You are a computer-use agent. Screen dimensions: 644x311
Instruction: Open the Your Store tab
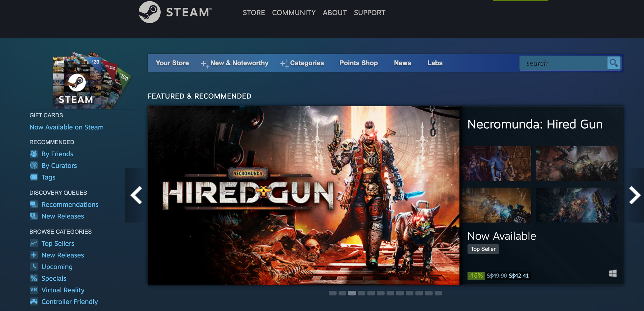tap(172, 63)
